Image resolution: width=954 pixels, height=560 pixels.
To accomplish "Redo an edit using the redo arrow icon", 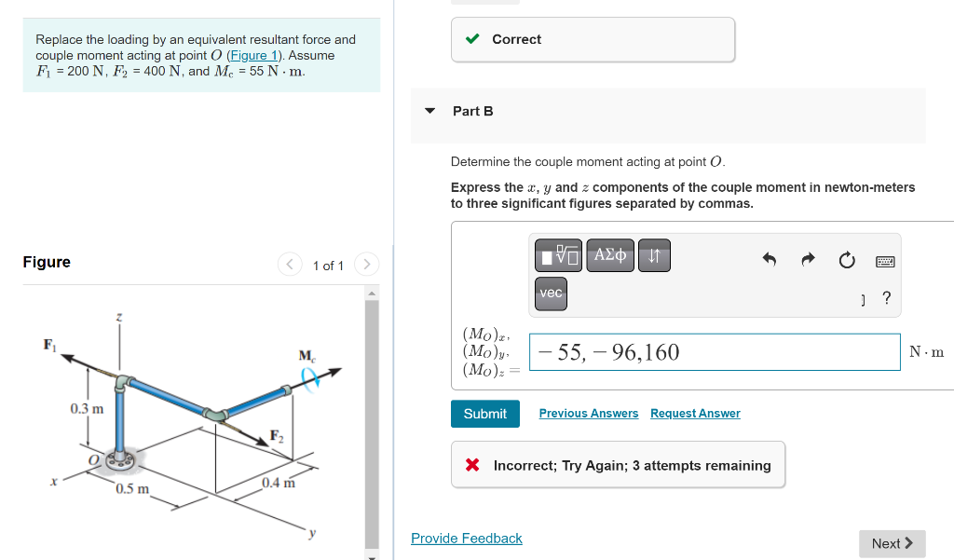I will click(807, 260).
